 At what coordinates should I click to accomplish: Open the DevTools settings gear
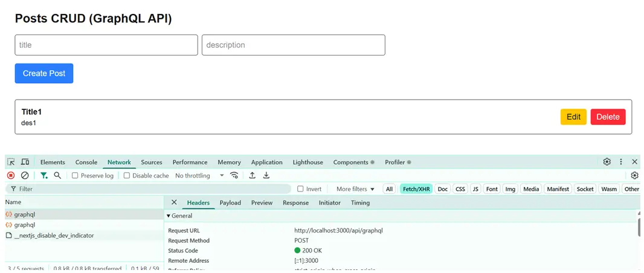click(607, 162)
